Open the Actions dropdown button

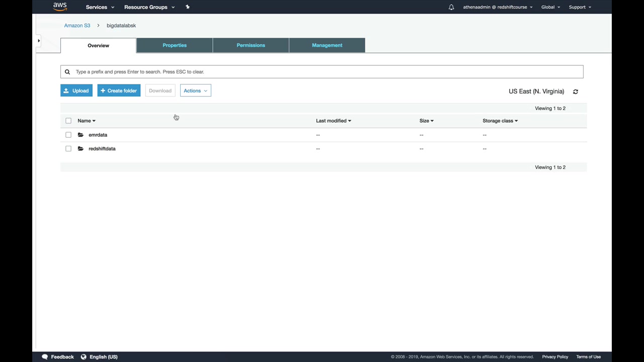point(196,90)
